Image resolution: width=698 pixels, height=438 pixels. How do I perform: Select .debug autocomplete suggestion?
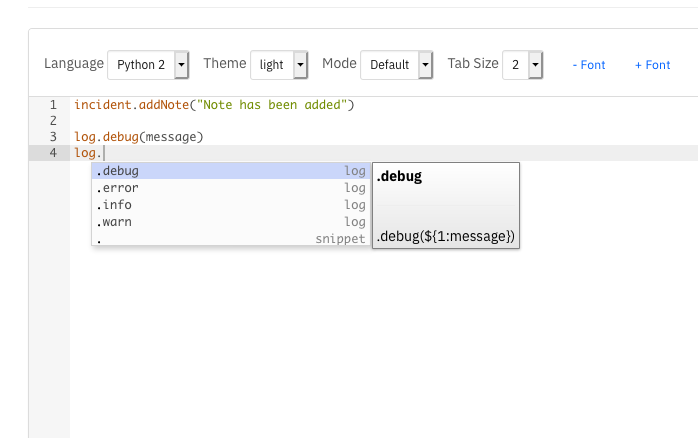coord(231,171)
